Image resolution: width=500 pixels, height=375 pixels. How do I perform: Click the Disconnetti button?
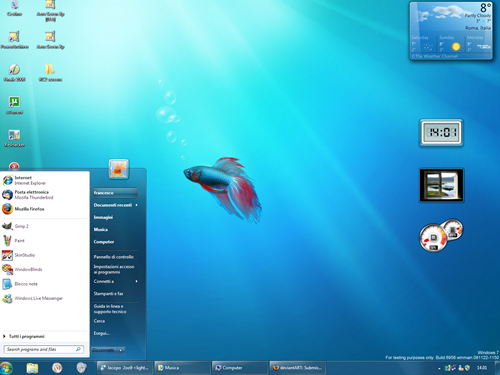[x=104, y=350]
